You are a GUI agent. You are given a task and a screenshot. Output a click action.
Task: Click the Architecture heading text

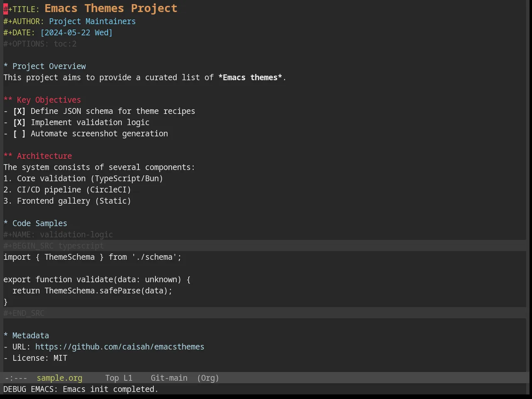click(x=44, y=156)
